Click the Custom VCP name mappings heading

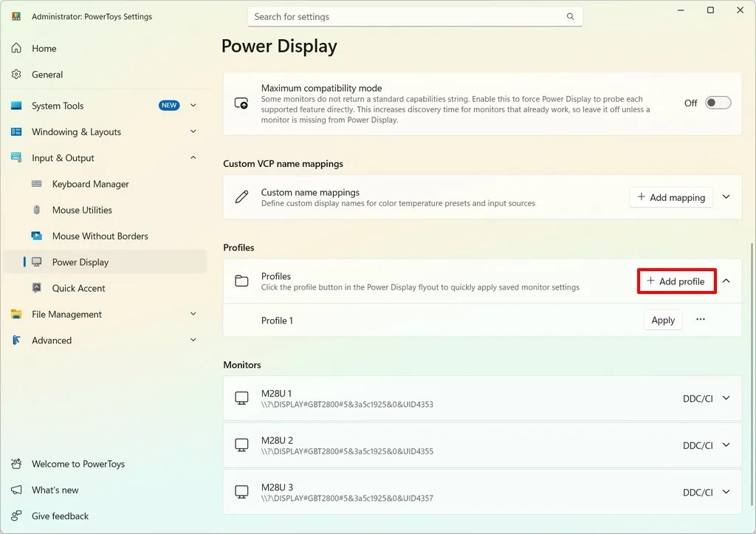(x=283, y=163)
